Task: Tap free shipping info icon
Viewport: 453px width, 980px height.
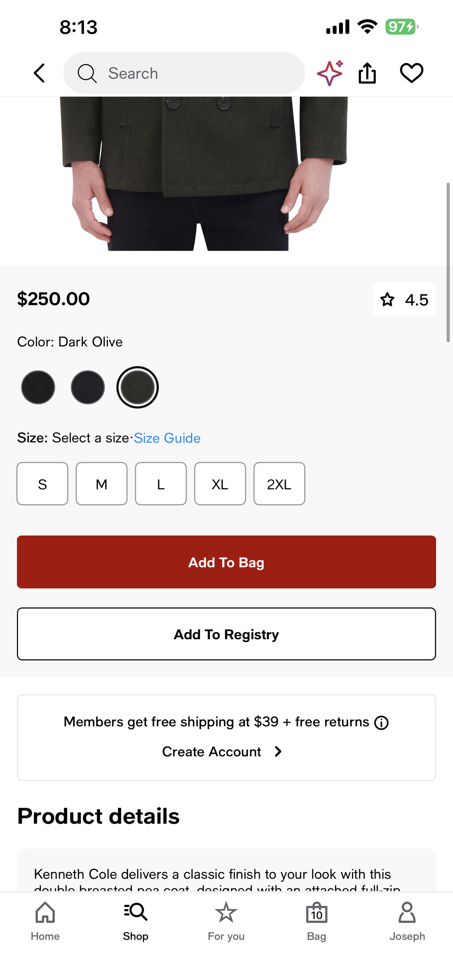Action: pyautogui.click(x=382, y=722)
